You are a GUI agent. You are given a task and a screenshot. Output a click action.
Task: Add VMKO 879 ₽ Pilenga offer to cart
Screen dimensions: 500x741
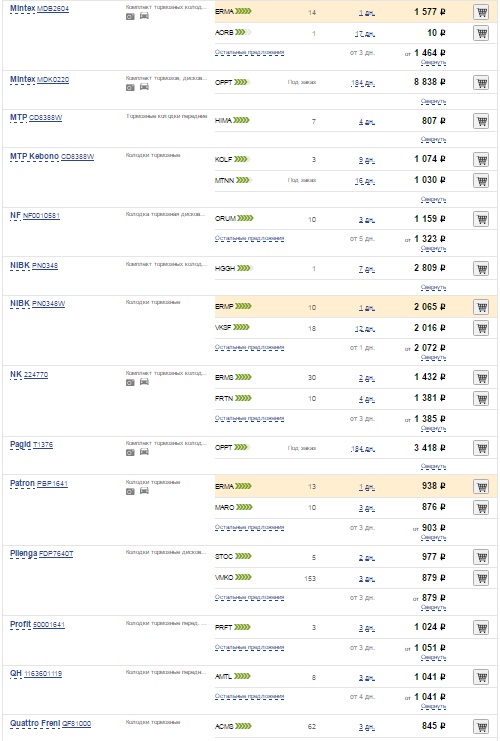pos(481,577)
